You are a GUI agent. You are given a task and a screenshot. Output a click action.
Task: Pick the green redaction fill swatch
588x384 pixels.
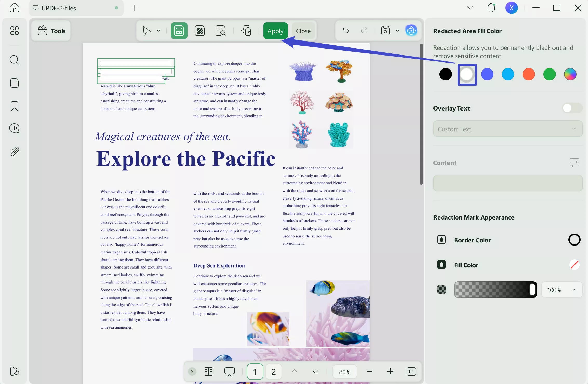point(549,74)
